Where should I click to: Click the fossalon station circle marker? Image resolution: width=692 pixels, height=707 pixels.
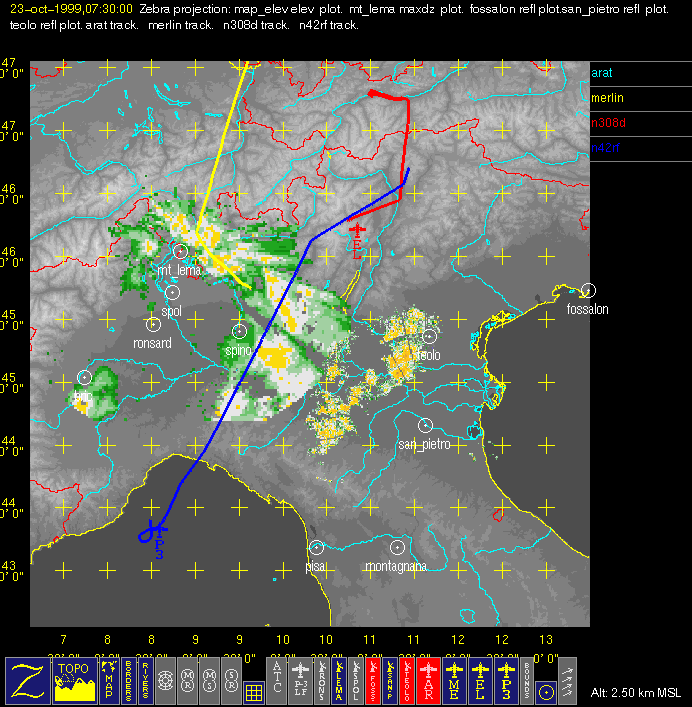588,290
